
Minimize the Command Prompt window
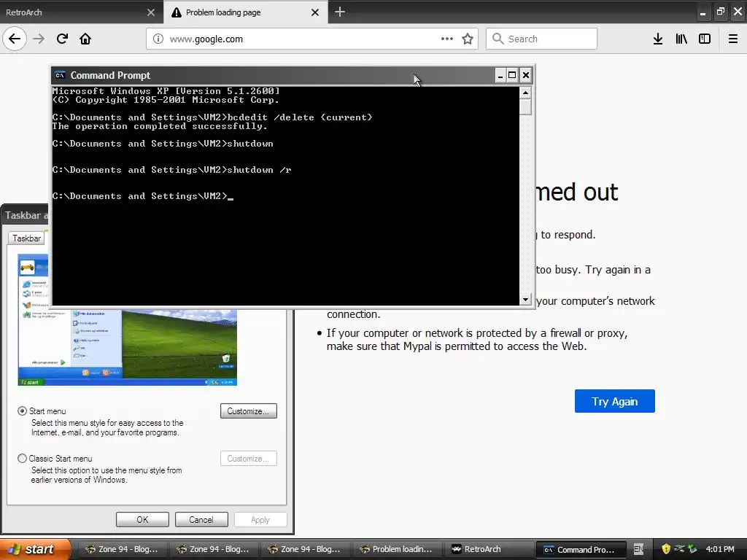pyautogui.click(x=500, y=75)
